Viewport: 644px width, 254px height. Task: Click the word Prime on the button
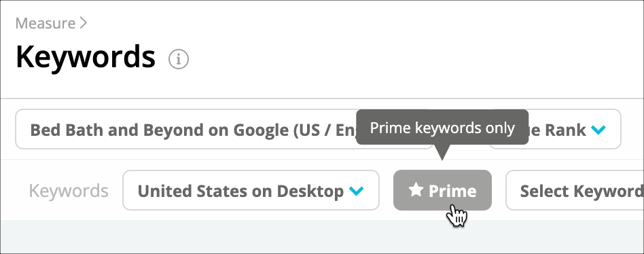coord(452,191)
